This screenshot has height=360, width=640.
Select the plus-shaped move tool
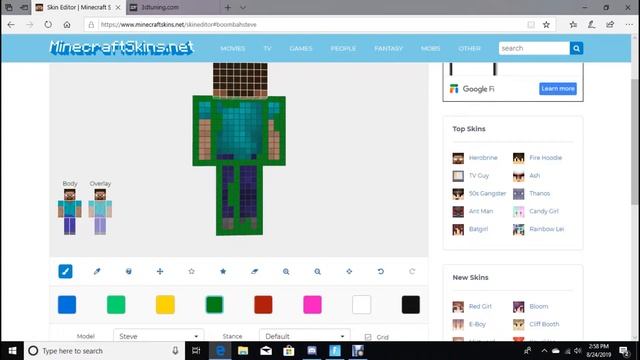tap(160, 271)
